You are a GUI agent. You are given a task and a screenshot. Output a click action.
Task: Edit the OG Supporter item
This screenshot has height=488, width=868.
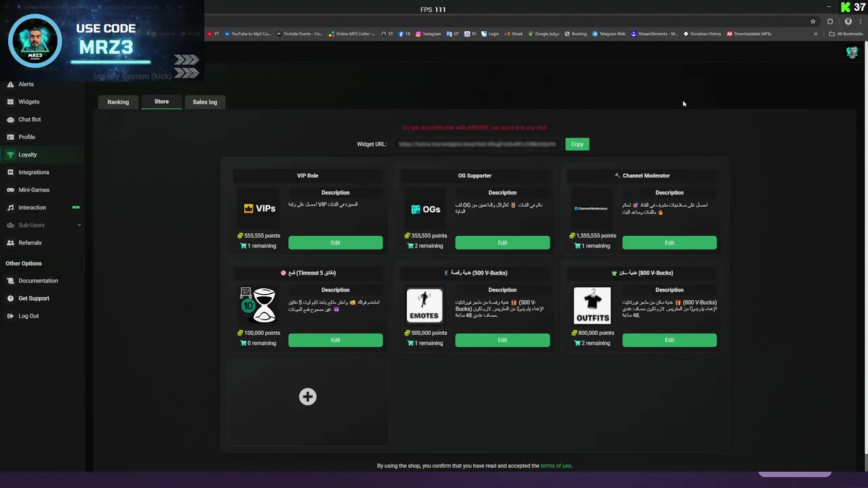click(x=502, y=243)
